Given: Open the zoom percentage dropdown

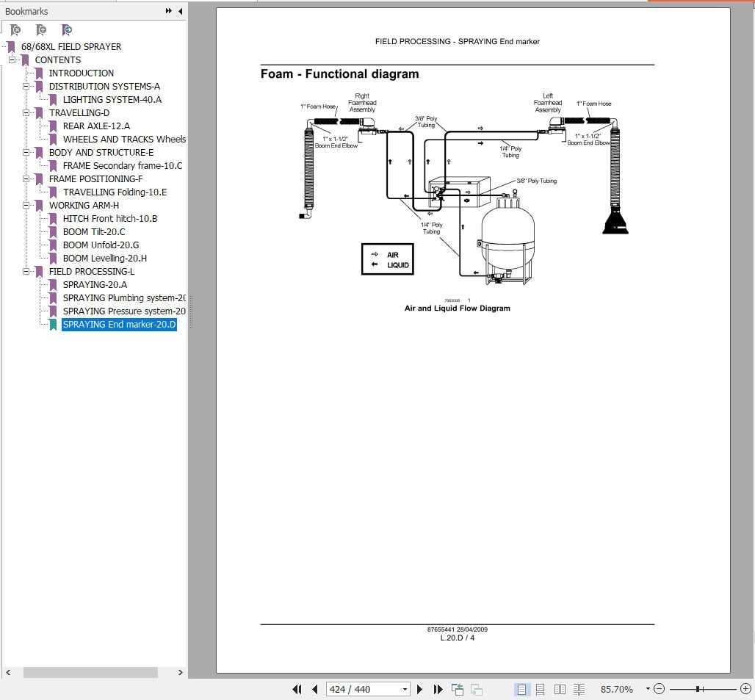Looking at the screenshot, I should [648, 689].
